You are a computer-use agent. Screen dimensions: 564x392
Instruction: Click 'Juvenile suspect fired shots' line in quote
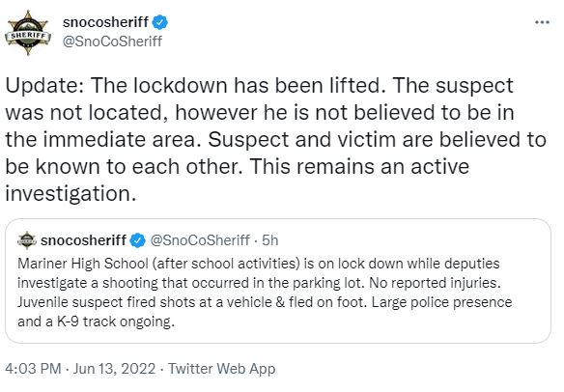[265, 302]
